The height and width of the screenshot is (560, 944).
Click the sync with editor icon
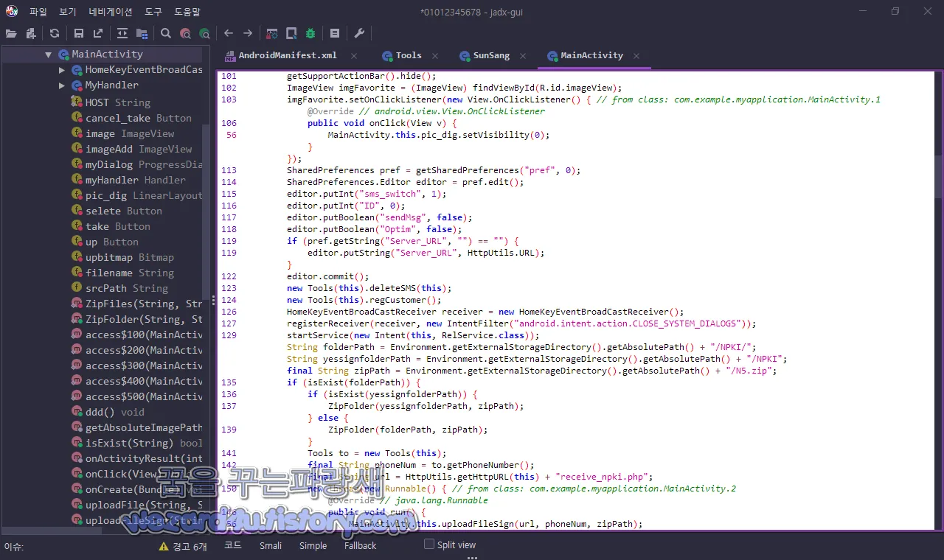pos(122,33)
